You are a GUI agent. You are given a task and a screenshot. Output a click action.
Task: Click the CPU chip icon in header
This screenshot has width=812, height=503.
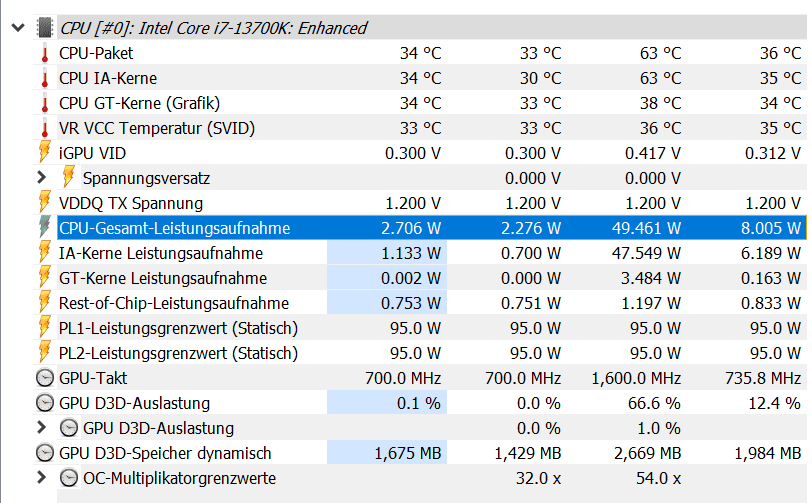pos(46,28)
